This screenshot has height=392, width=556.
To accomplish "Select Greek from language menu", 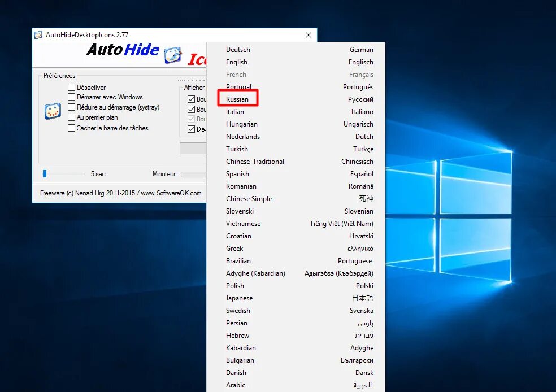I will 296,248.
